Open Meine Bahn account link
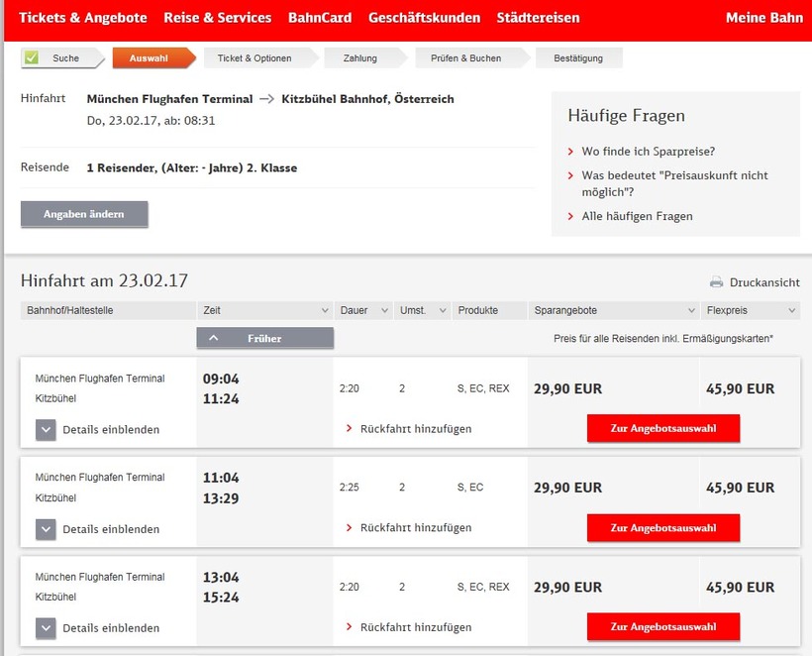The height and width of the screenshot is (656, 812). (761, 18)
